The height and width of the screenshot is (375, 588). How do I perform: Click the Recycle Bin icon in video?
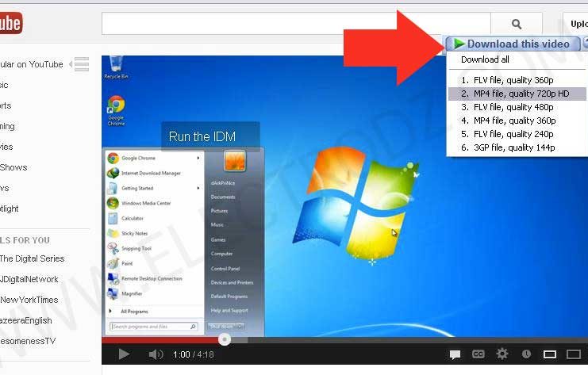pos(116,68)
